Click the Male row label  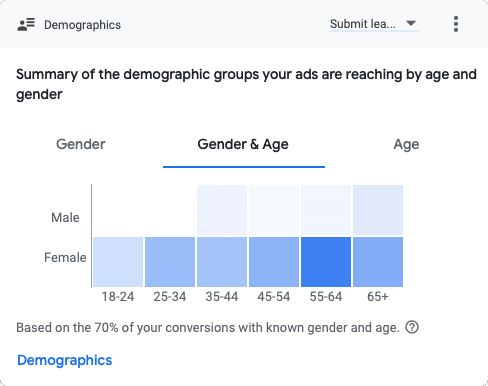(x=65, y=218)
